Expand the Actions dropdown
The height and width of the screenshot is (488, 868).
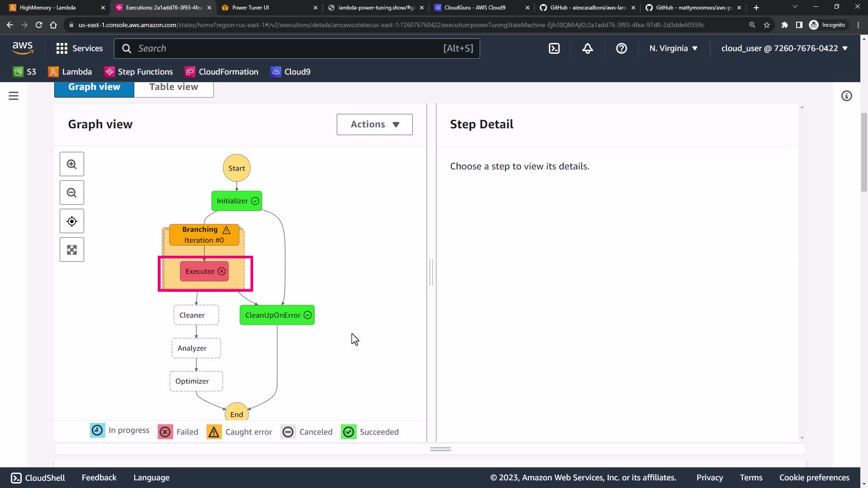[374, 124]
